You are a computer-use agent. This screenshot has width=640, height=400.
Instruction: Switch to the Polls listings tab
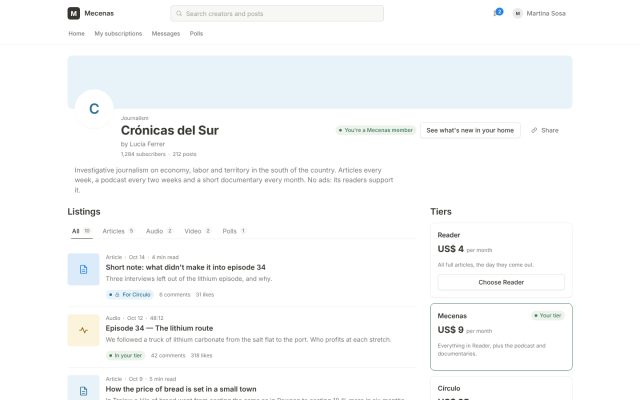[x=234, y=231]
